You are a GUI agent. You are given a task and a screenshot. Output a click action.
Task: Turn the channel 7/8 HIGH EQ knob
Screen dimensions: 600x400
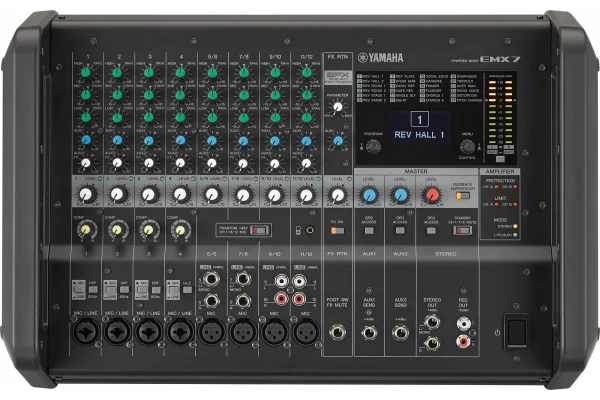pyautogui.click(x=244, y=72)
